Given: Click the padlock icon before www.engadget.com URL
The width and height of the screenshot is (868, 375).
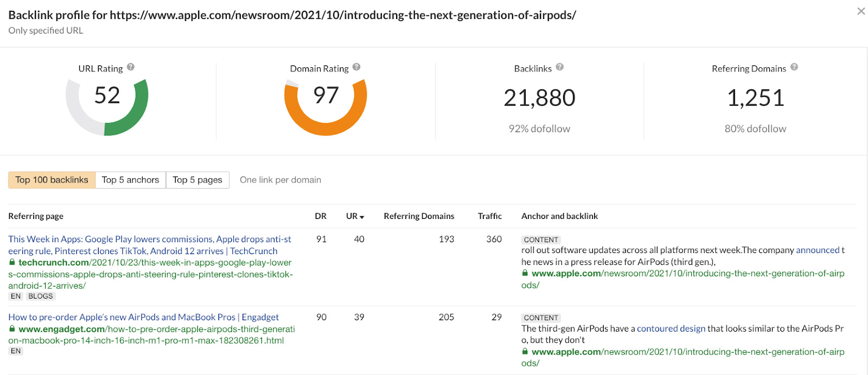Looking at the screenshot, I should point(12,329).
